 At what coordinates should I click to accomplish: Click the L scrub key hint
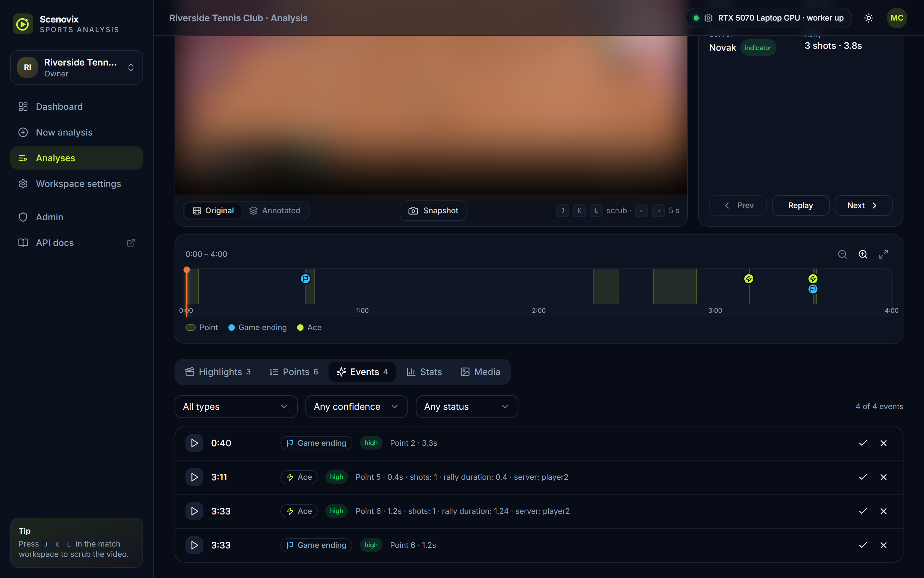coord(596,211)
